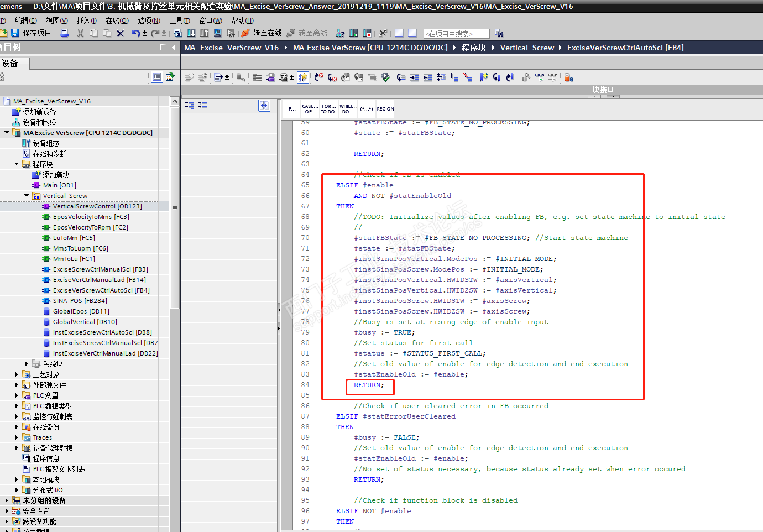763x532 pixels.
Task: Insert a REGION code snippet
Action: [x=385, y=109]
